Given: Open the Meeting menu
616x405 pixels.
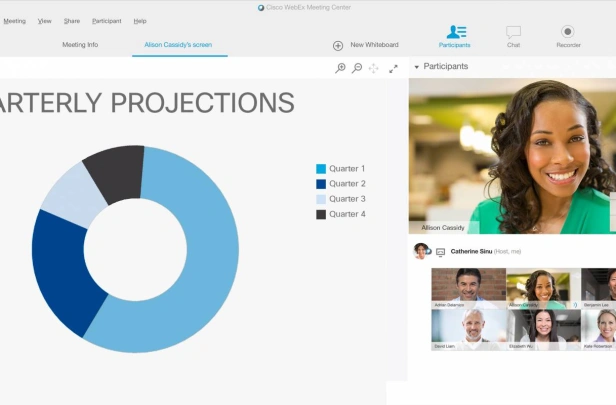Looking at the screenshot, I should (15, 21).
